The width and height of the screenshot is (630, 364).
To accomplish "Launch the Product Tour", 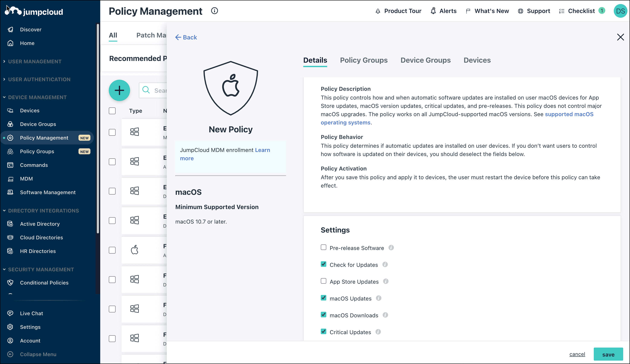I will tap(398, 11).
